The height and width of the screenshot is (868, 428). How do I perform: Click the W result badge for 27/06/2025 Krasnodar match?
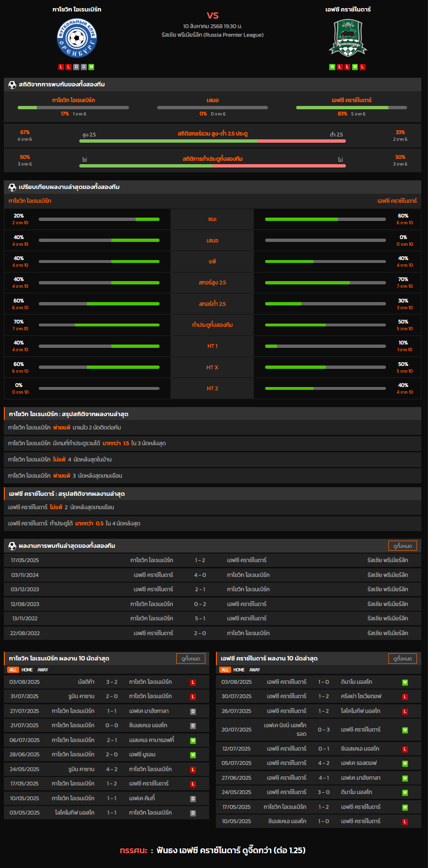(405, 778)
